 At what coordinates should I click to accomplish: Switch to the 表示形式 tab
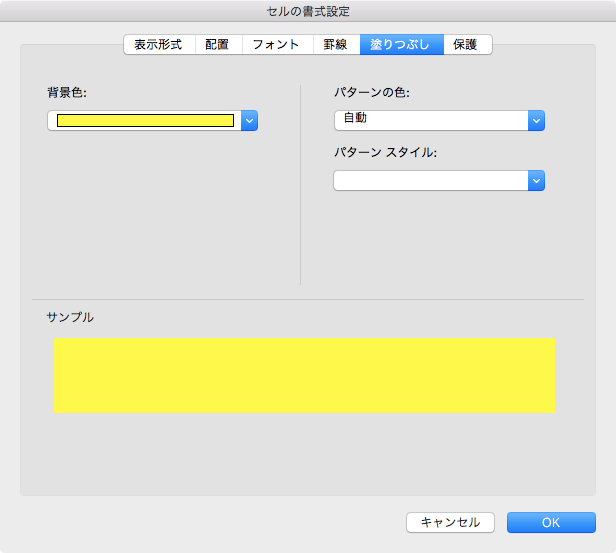click(158, 45)
